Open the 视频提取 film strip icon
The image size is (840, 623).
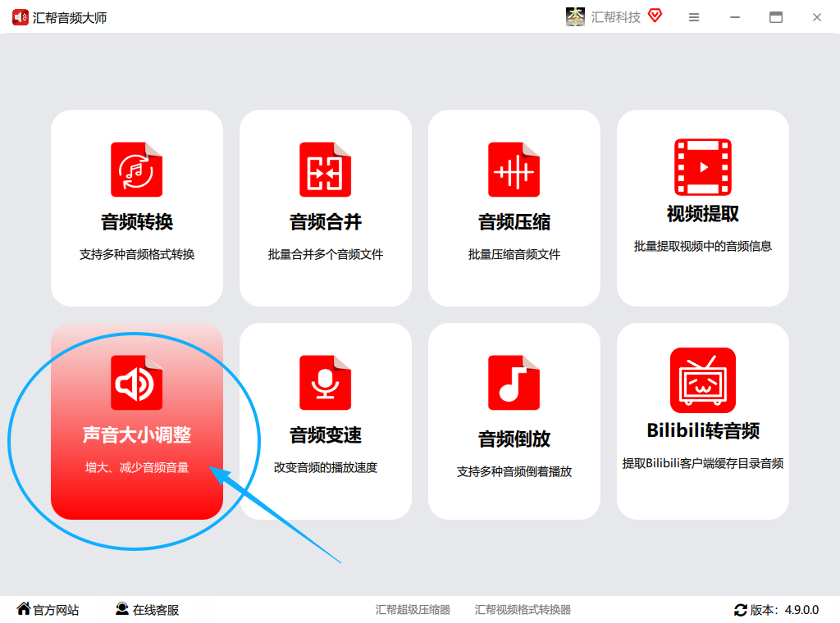pos(703,167)
